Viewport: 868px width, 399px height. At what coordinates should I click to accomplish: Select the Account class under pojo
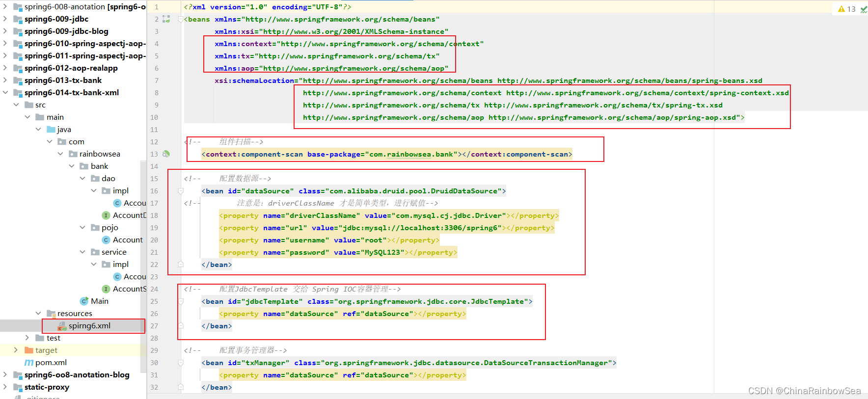click(128, 240)
